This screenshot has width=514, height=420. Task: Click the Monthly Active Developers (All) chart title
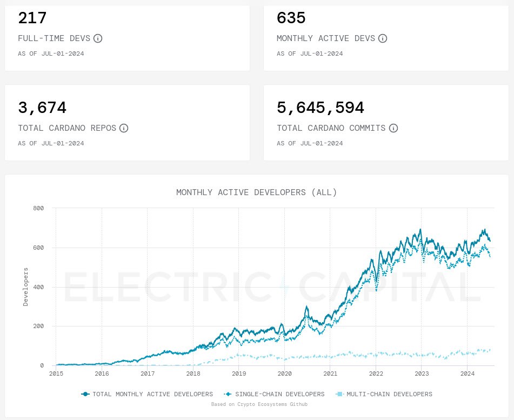coord(257,192)
